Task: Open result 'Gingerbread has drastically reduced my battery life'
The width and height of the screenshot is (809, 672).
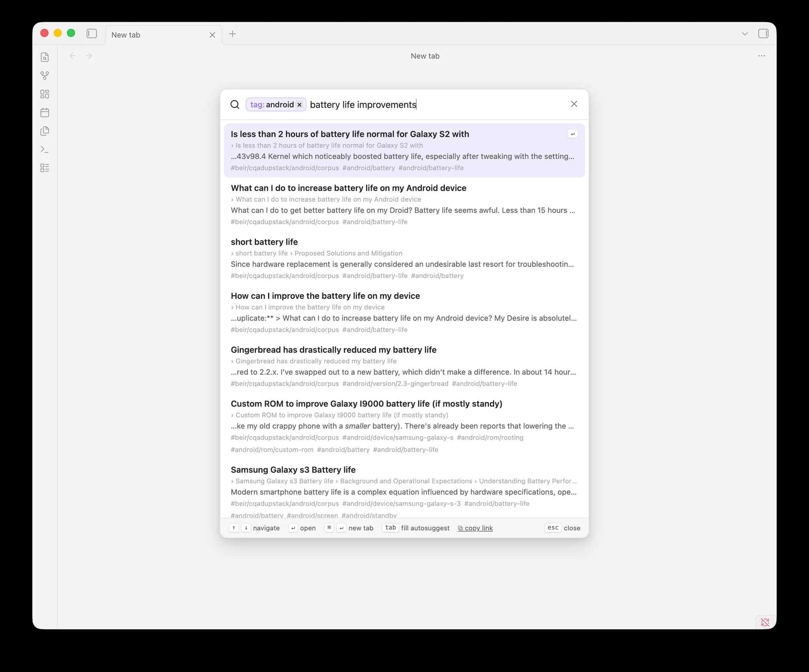Action: coord(404,366)
